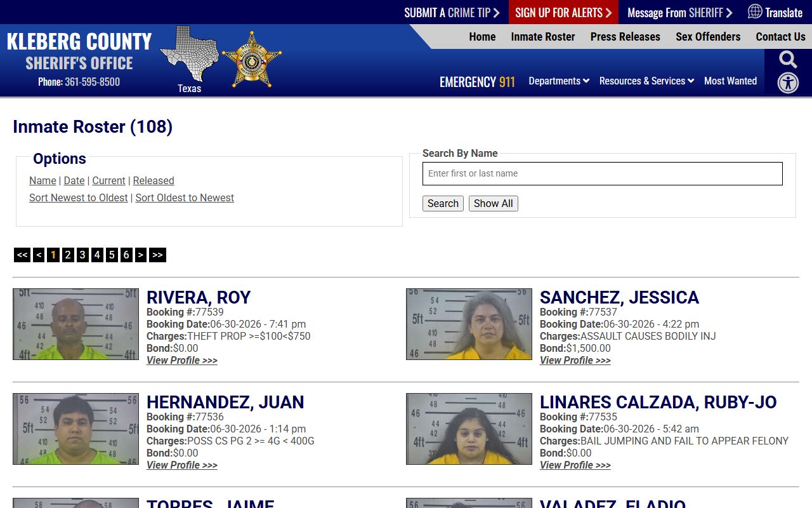Viewport: 812px width, 508px height.
Task: Open Sanchez, Jessica mugshot thumbnail
Action: click(x=469, y=324)
